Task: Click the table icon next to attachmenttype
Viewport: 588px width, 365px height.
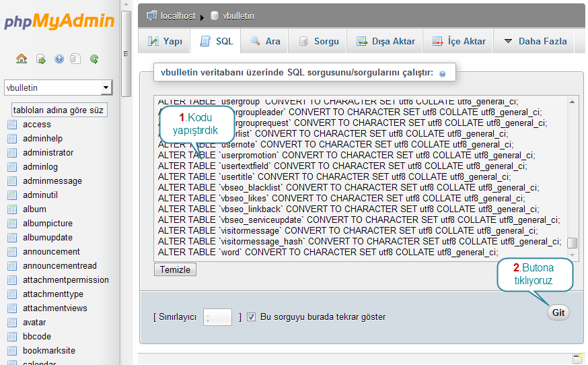Action: pos(12,294)
